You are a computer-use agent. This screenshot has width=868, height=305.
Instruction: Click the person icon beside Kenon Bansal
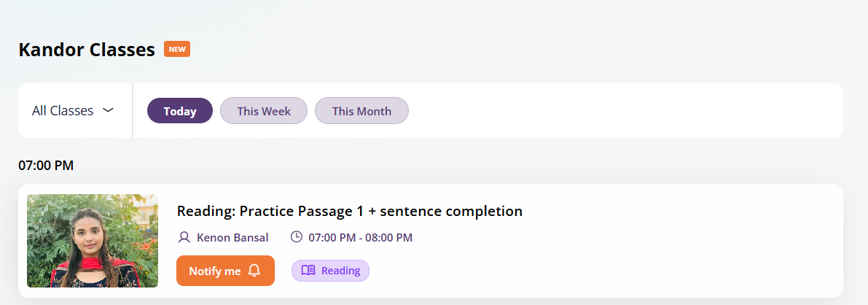[184, 237]
